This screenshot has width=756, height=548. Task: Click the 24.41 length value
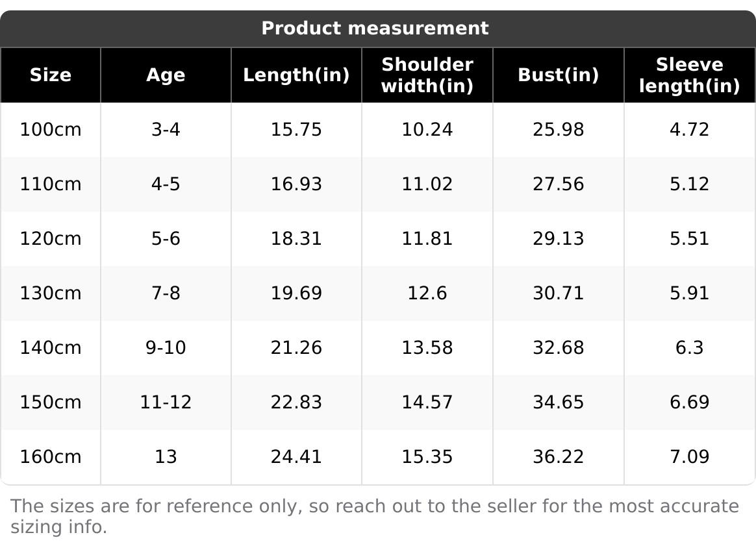pos(296,457)
